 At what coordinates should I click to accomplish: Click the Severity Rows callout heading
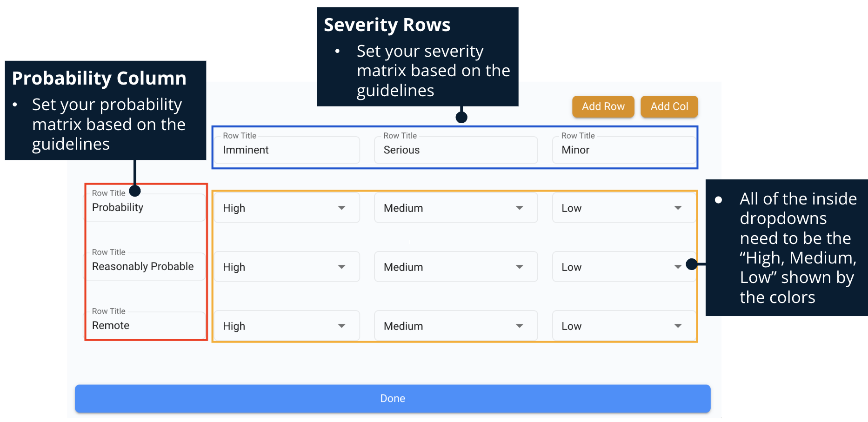[x=387, y=25]
